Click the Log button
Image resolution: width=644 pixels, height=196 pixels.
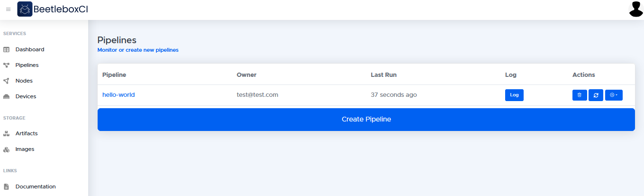(514, 95)
